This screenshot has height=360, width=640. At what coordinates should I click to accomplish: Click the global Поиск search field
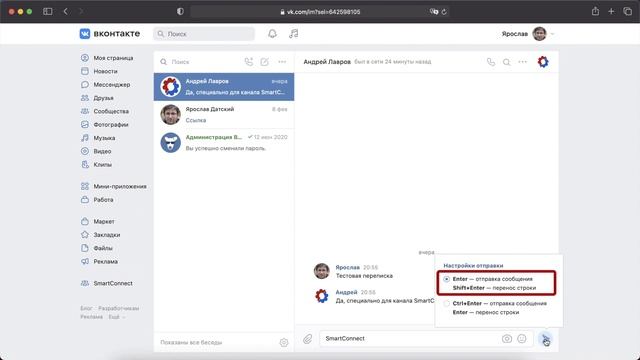(x=204, y=34)
